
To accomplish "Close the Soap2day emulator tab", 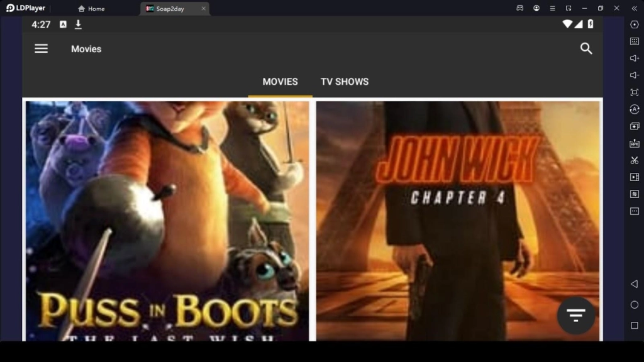I will point(203,9).
